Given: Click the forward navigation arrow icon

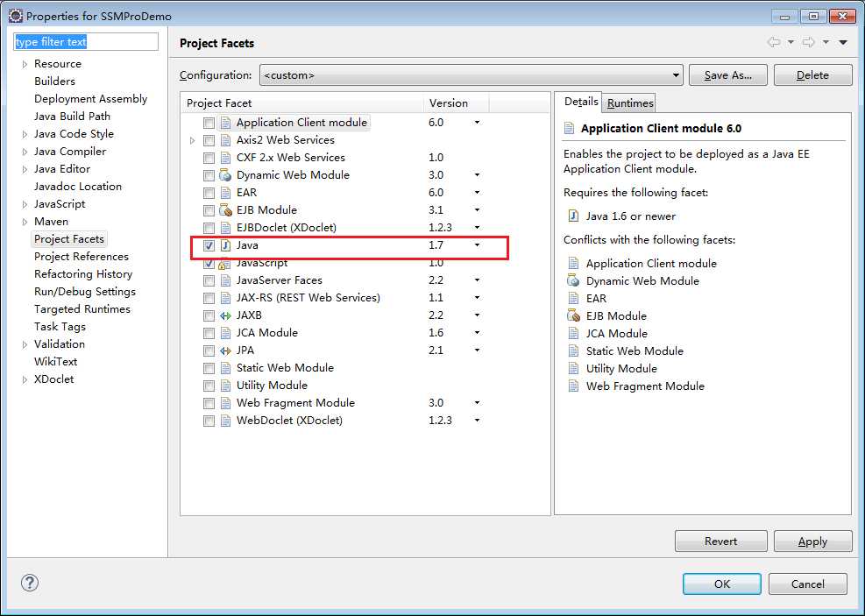Looking at the screenshot, I should [x=809, y=42].
